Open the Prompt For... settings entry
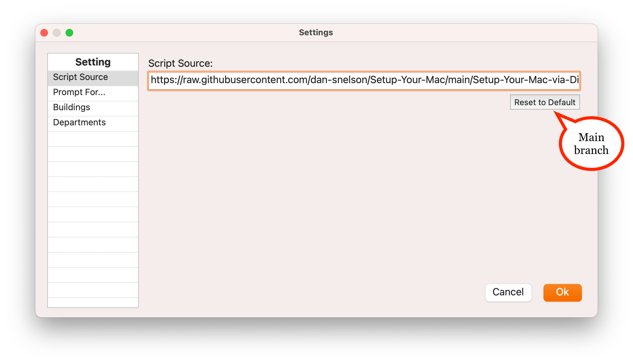The height and width of the screenshot is (364, 633). click(x=79, y=92)
